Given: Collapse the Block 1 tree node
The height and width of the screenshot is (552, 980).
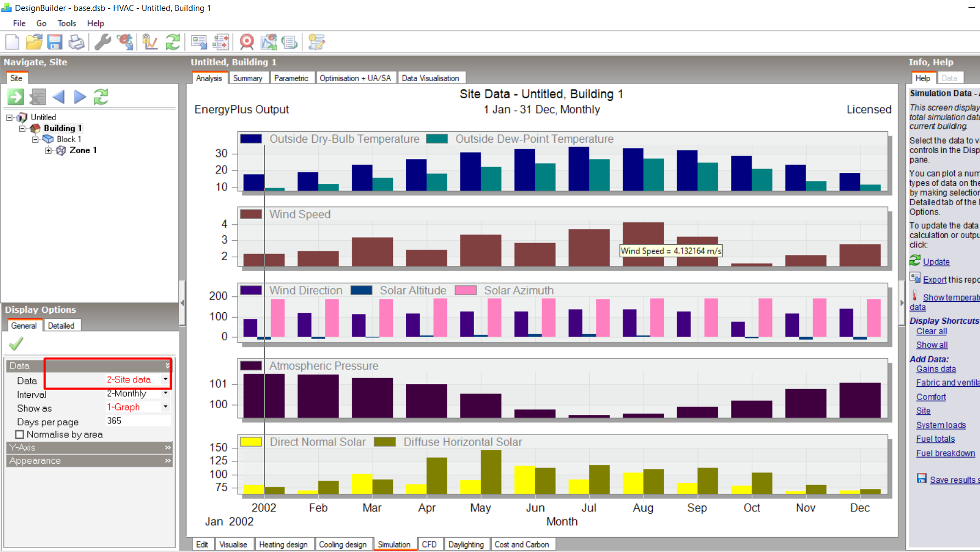Looking at the screenshot, I should (x=35, y=139).
